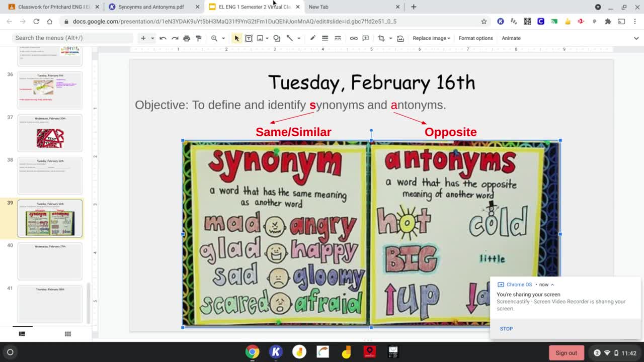Open the zoom level dropdown arrow
Screen dimensions: 644x362
pyautogui.click(x=223, y=38)
